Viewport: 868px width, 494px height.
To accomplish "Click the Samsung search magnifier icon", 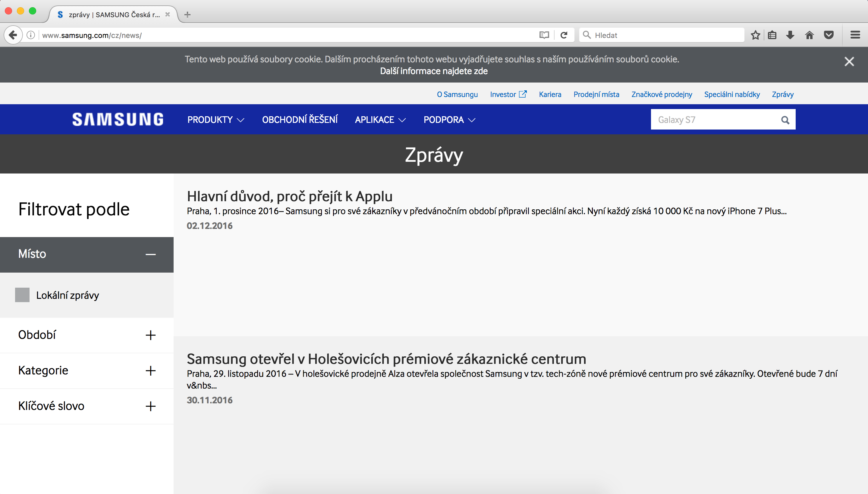I will coord(785,120).
